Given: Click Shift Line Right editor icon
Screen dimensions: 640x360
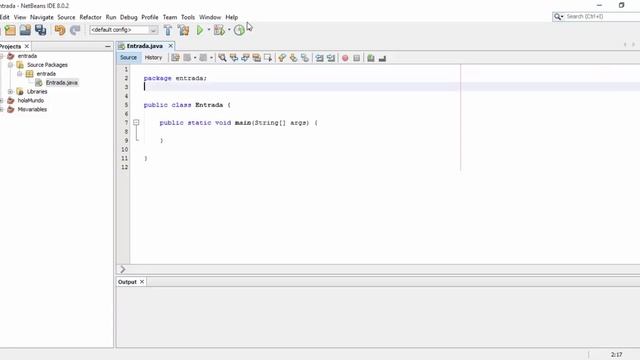Looking at the screenshot, I should (331, 58).
